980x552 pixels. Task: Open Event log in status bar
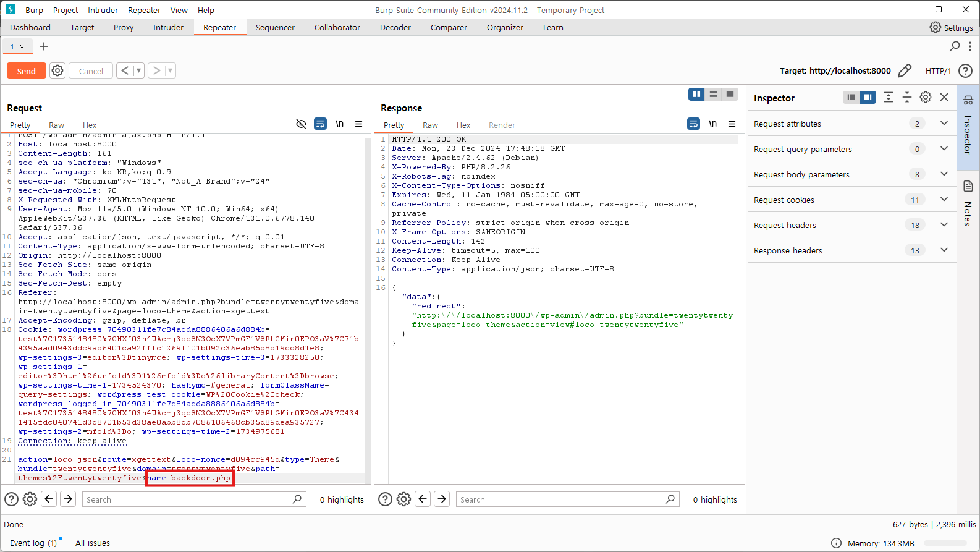33,543
